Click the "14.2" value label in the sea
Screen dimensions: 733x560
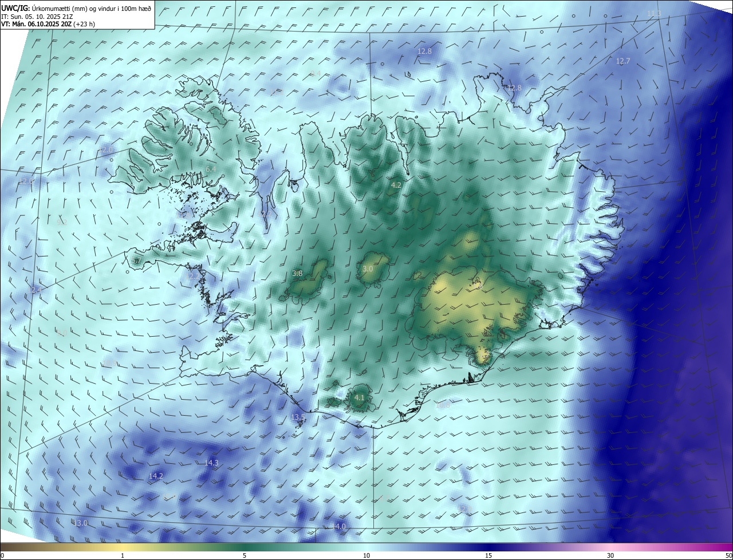tap(156, 476)
